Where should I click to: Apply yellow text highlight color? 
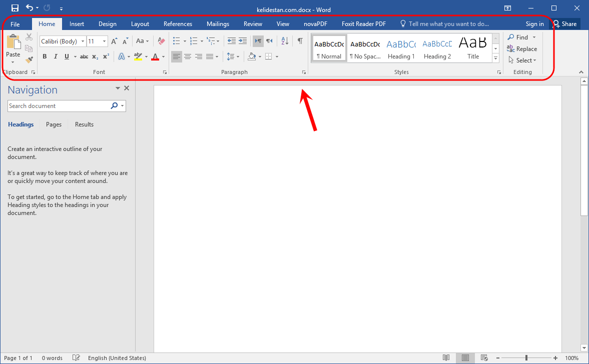click(x=138, y=56)
